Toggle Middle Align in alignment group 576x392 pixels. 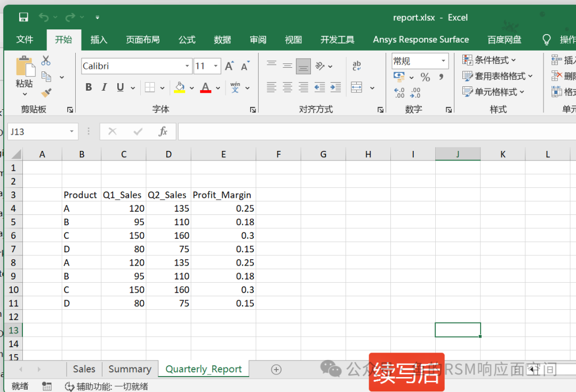287,66
